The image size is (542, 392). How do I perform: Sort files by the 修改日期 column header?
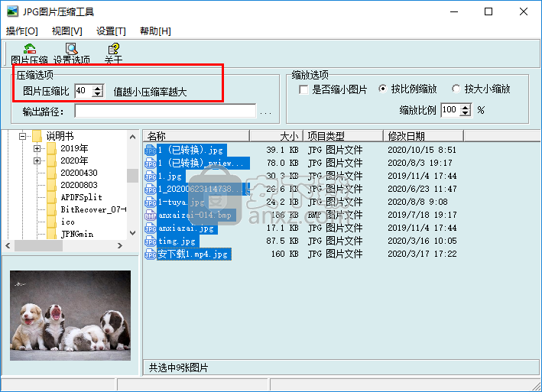click(424, 136)
